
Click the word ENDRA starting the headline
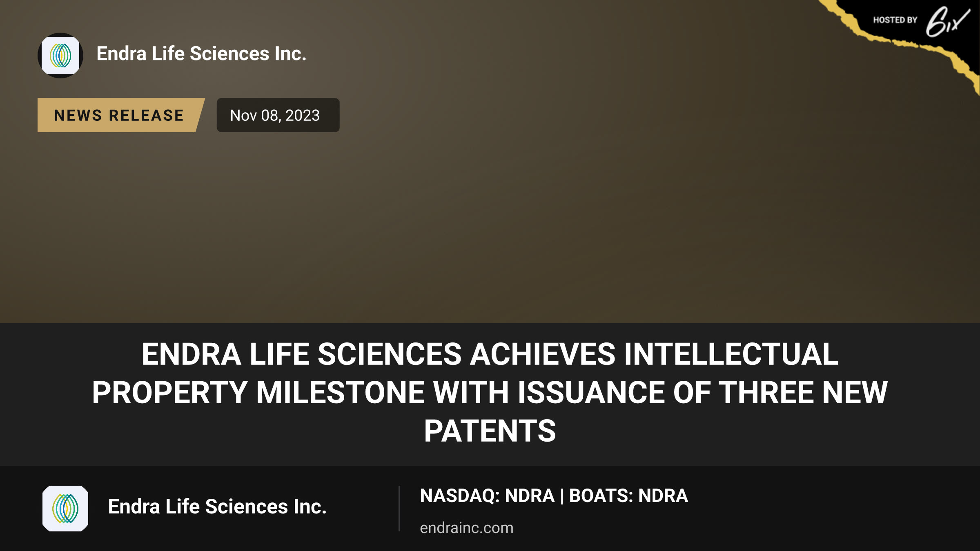[x=192, y=354]
